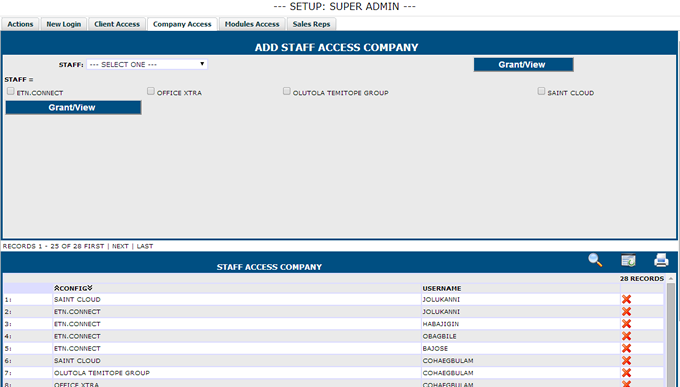
Task: Remove row 3 HABAJIGIN access with red X
Action: pyautogui.click(x=626, y=324)
